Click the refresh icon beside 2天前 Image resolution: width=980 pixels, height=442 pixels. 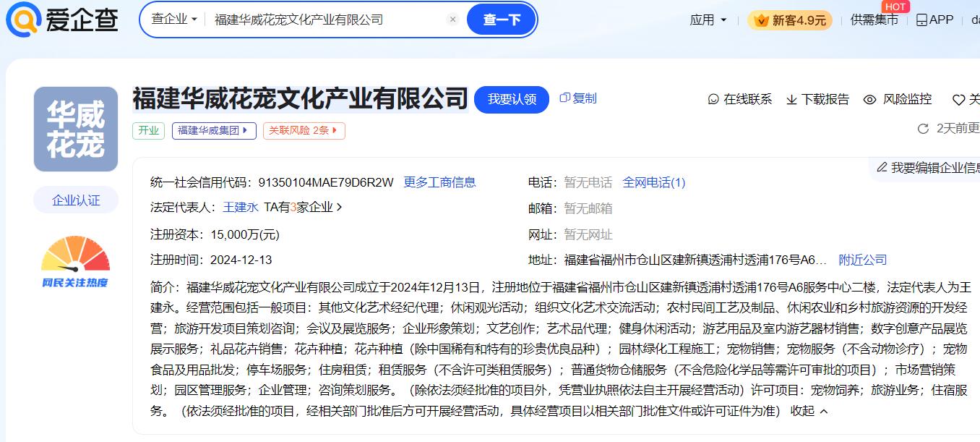click(x=923, y=129)
